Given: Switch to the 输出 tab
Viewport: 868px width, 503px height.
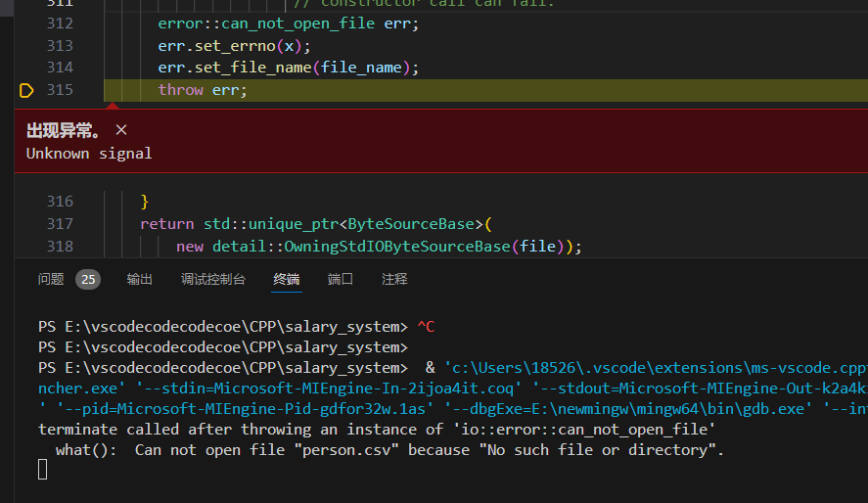Looking at the screenshot, I should pos(140,279).
